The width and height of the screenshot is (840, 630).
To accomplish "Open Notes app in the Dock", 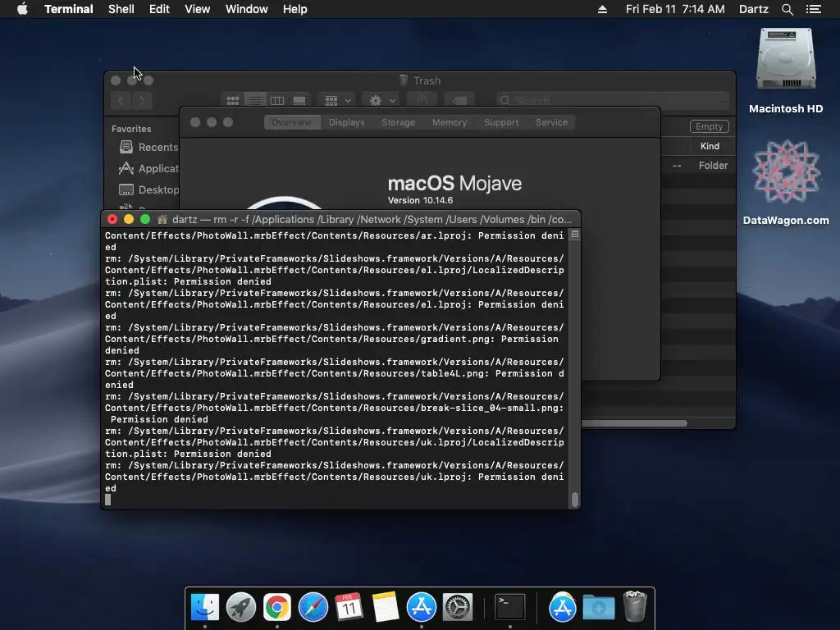I will point(386,607).
